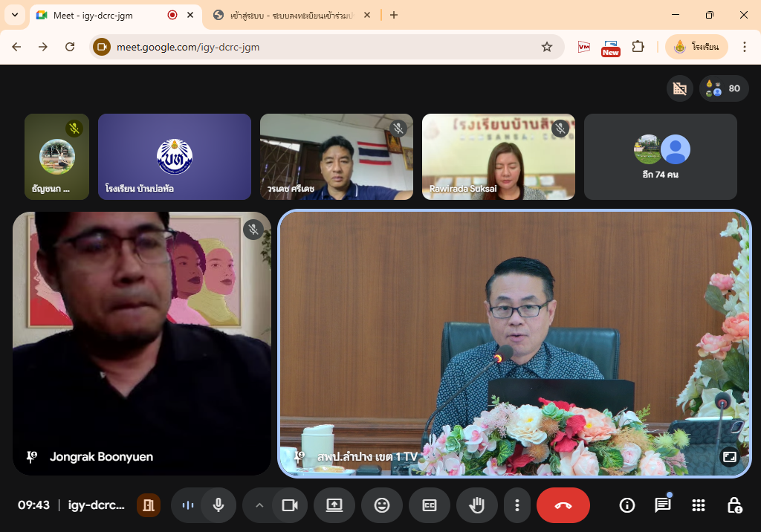Screen dimensions: 761x532
Task: Open the three-dot more options menu
Action: pyautogui.click(x=516, y=505)
